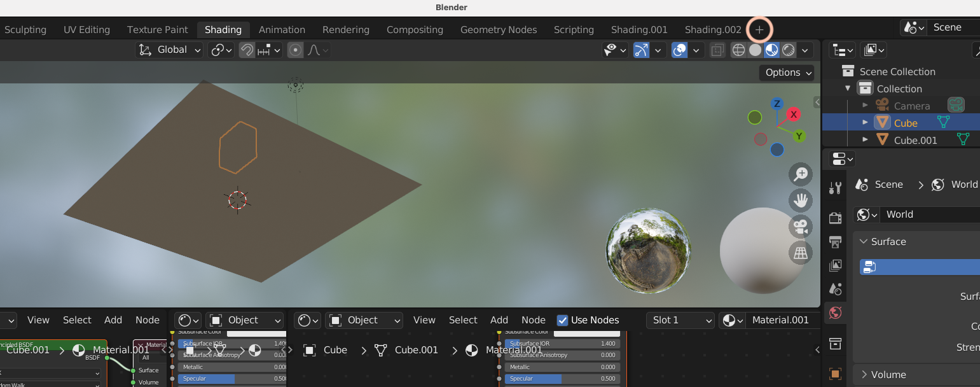Open the Slot 1 material slot dropdown

click(x=680, y=320)
